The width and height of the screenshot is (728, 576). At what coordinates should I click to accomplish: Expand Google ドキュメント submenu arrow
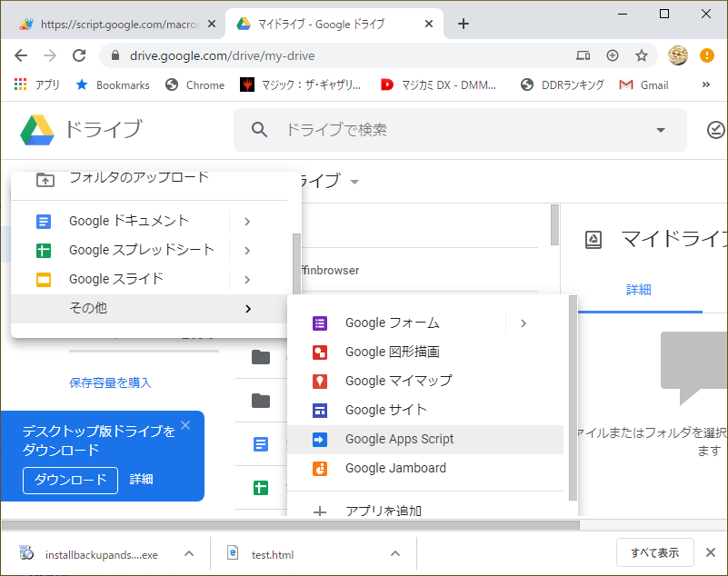[247, 222]
